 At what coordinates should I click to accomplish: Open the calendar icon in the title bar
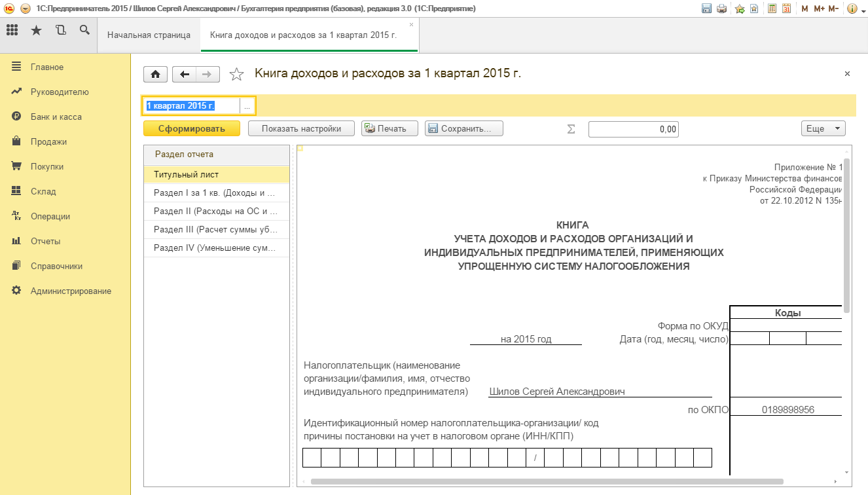point(786,9)
